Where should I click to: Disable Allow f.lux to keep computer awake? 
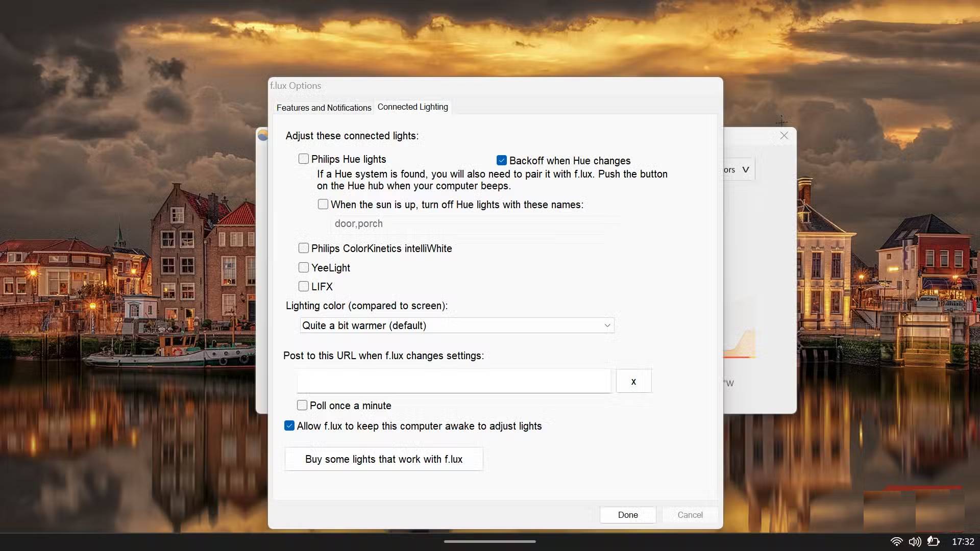click(x=289, y=425)
